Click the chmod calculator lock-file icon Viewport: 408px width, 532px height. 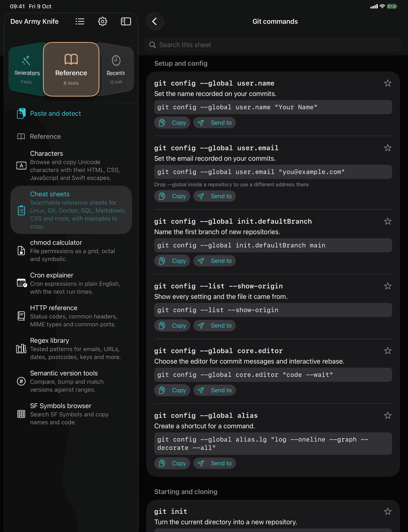pos(21,251)
